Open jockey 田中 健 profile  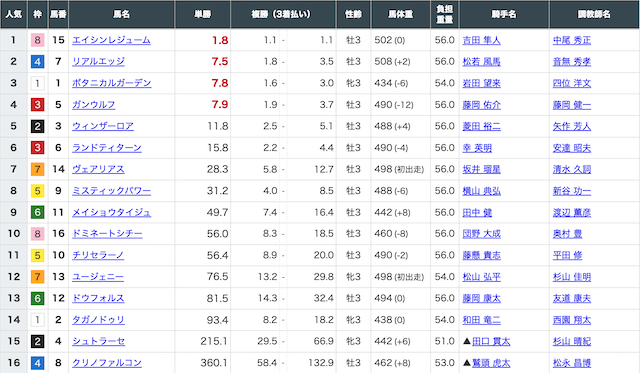(x=477, y=213)
